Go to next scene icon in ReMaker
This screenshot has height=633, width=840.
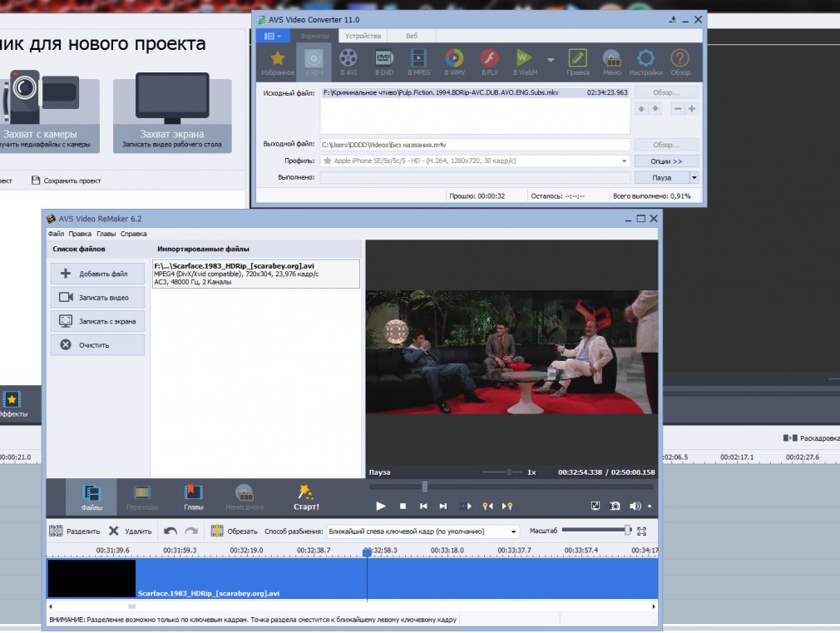466,506
